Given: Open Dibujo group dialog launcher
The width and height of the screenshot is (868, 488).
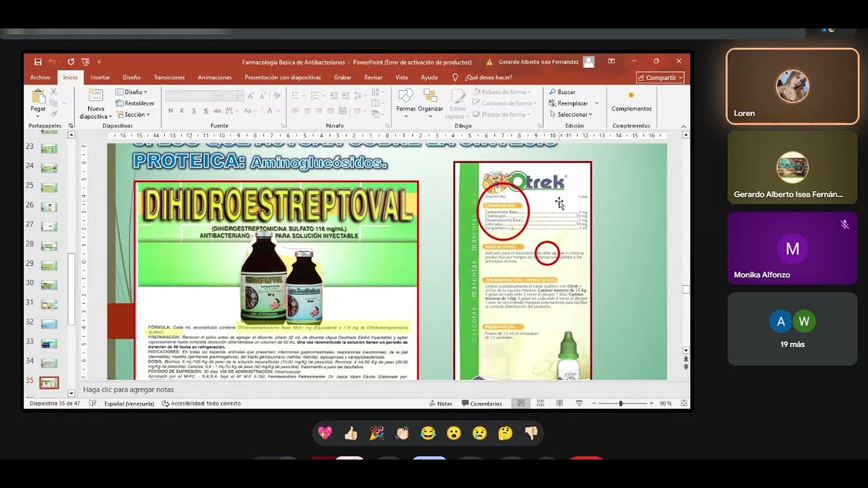Looking at the screenshot, I should pyautogui.click(x=541, y=126).
